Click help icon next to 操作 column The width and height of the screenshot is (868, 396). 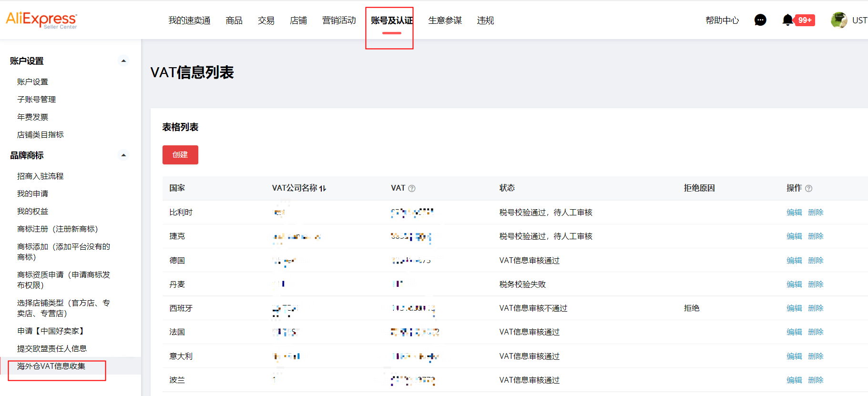coord(808,188)
